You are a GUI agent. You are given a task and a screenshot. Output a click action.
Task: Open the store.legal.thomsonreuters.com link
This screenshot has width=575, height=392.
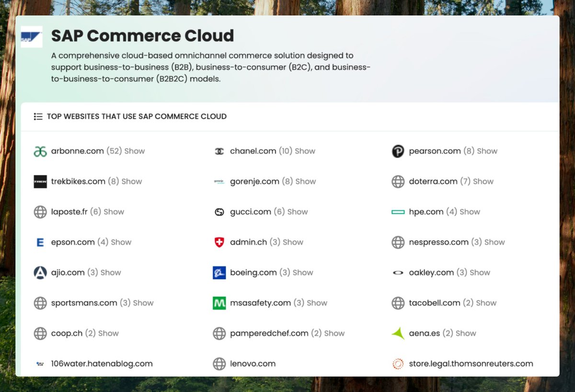click(471, 364)
